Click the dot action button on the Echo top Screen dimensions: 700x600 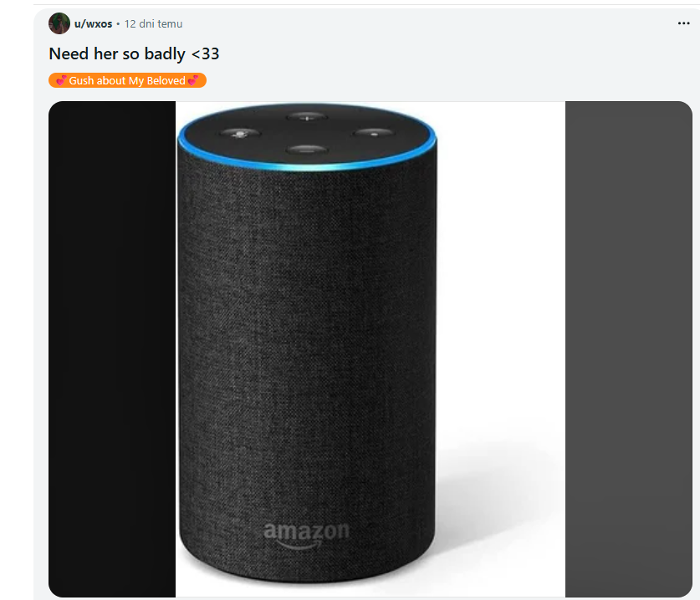click(x=374, y=133)
